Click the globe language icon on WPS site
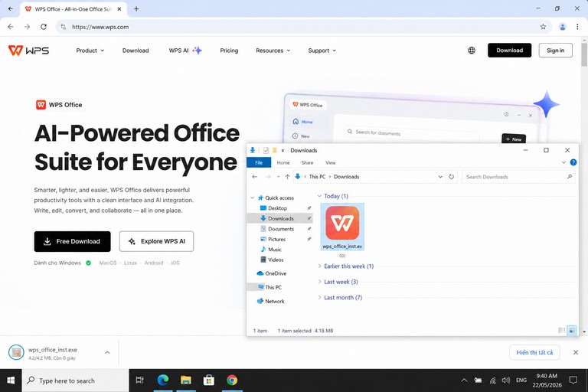This screenshot has height=392, width=588. (x=472, y=51)
